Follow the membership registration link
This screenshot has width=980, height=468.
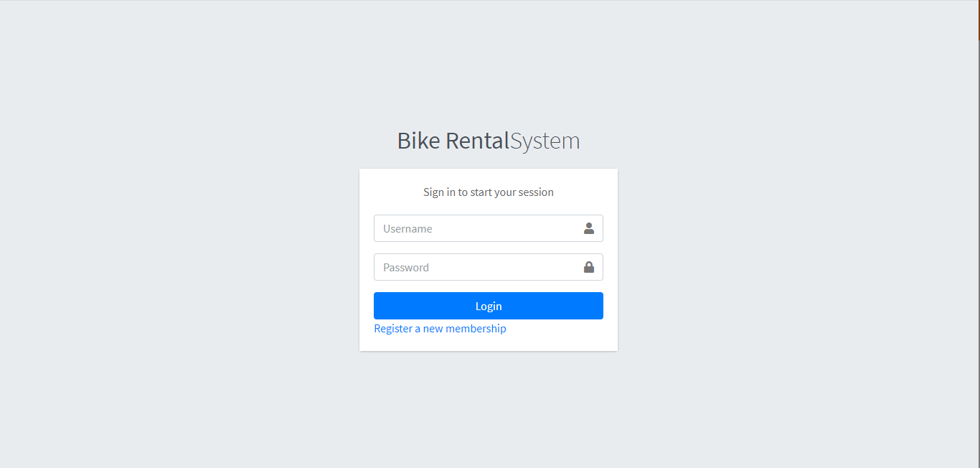click(440, 328)
